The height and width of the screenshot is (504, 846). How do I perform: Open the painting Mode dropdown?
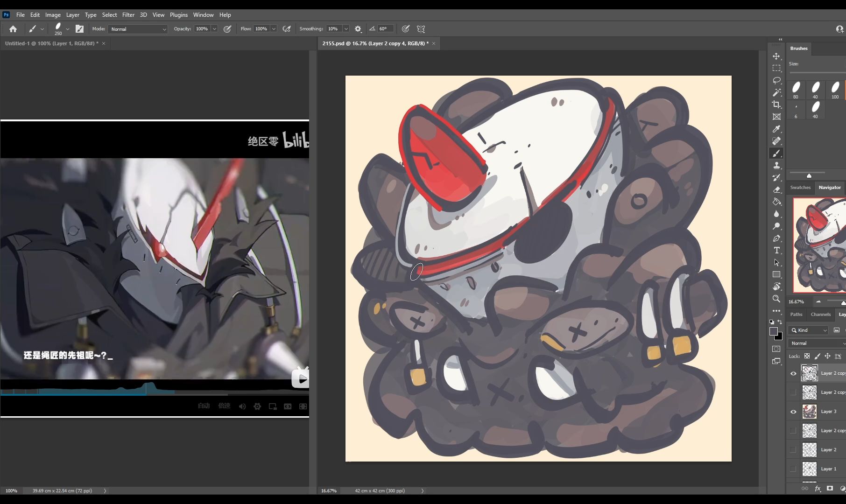pos(138,29)
